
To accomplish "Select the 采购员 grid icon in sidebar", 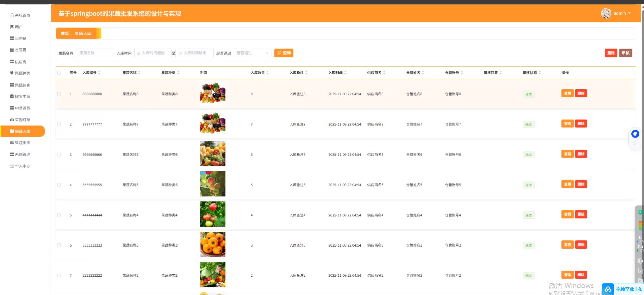I will pos(12,38).
